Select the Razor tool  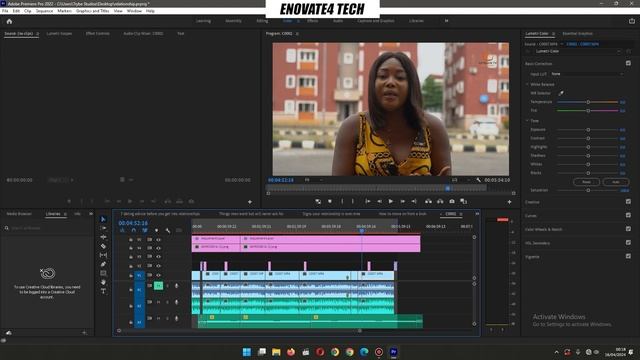point(103,246)
